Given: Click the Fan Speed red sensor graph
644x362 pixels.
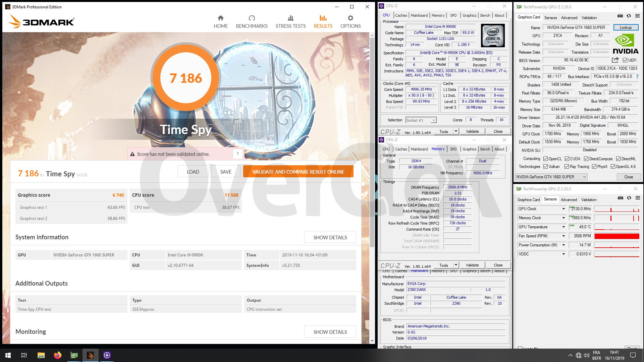Looking at the screenshot, I should pos(616,236).
